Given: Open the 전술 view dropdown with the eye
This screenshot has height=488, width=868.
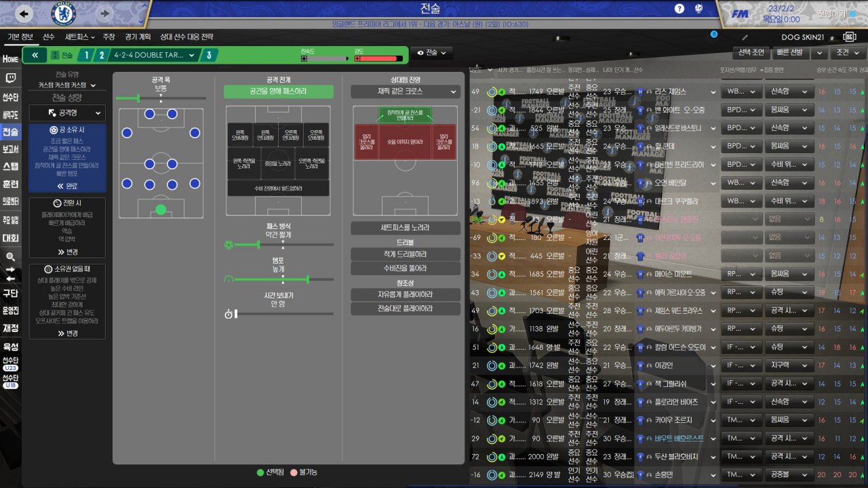Looking at the screenshot, I should pos(432,53).
